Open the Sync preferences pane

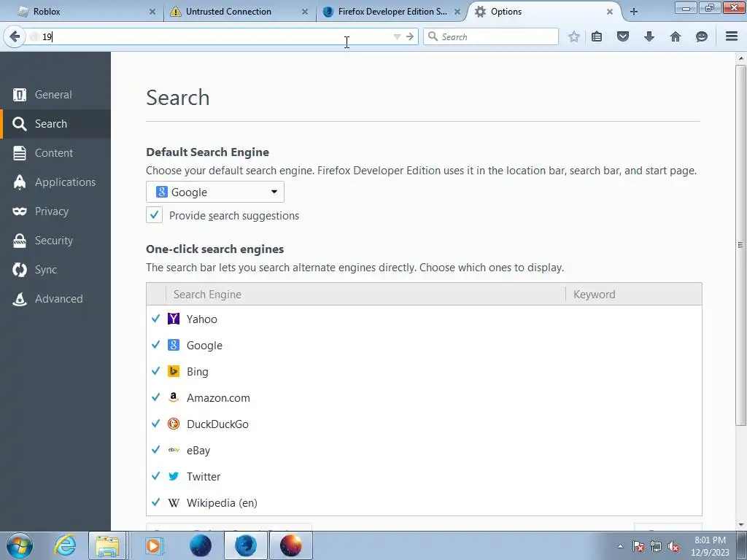click(55, 270)
